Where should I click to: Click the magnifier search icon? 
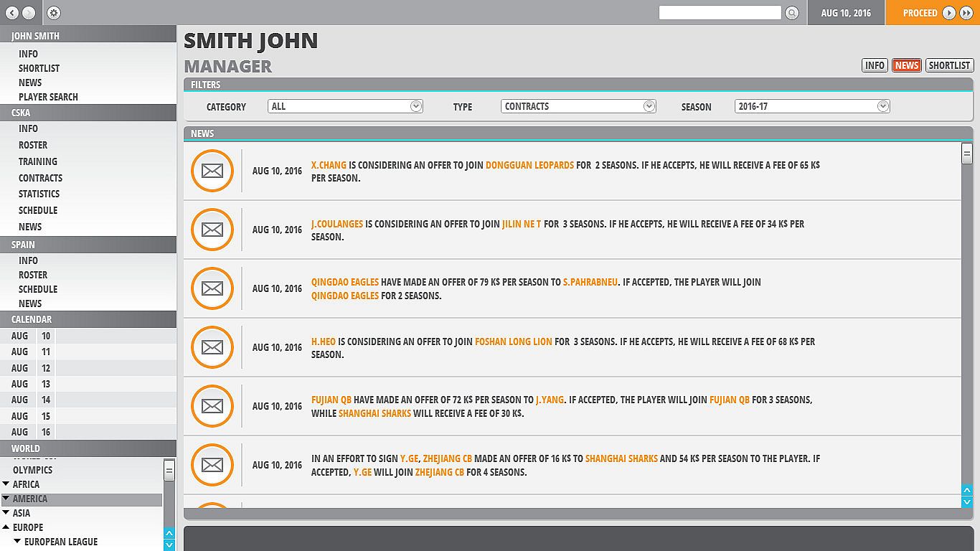click(791, 13)
